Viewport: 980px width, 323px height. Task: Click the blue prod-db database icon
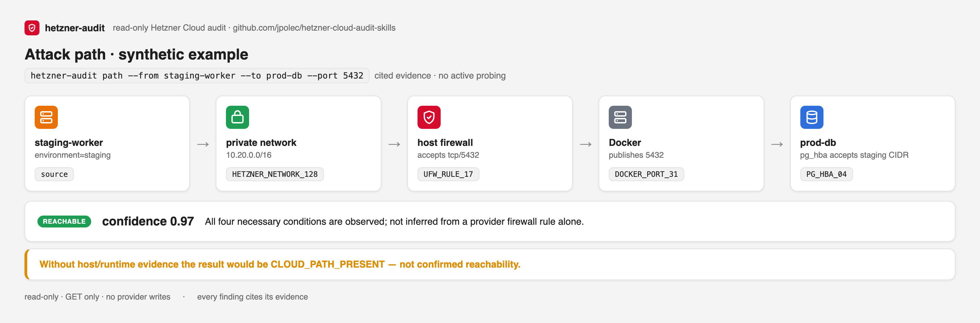point(812,117)
